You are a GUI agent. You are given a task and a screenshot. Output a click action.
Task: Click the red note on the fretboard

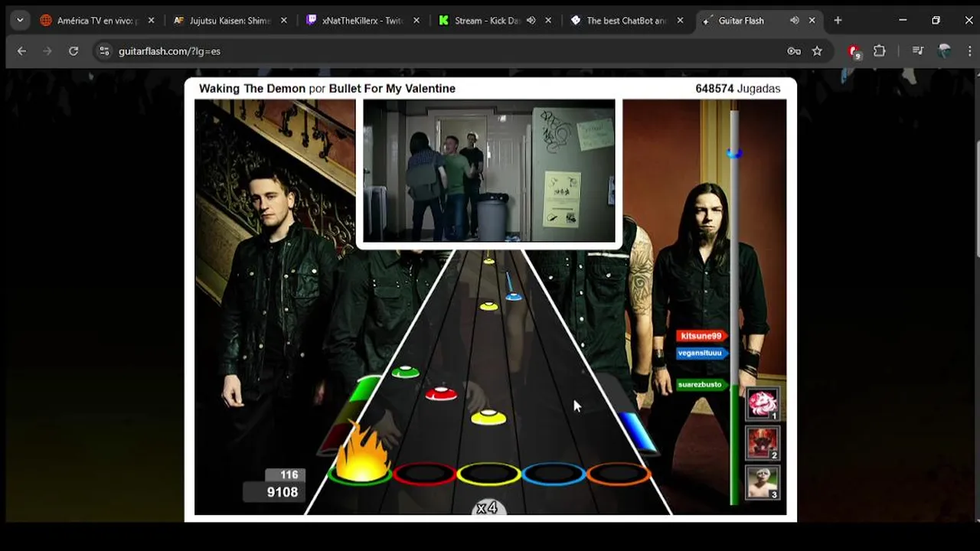(441, 394)
